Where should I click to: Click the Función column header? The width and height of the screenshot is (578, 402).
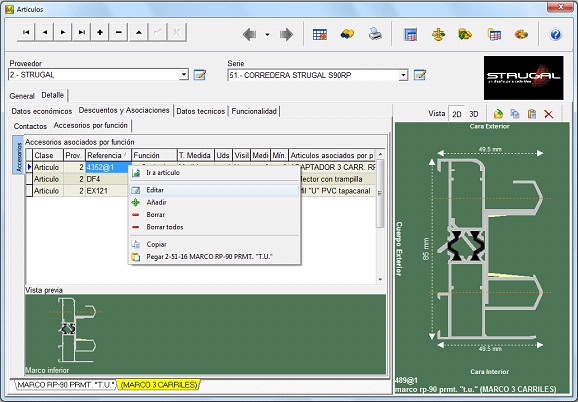(x=154, y=155)
